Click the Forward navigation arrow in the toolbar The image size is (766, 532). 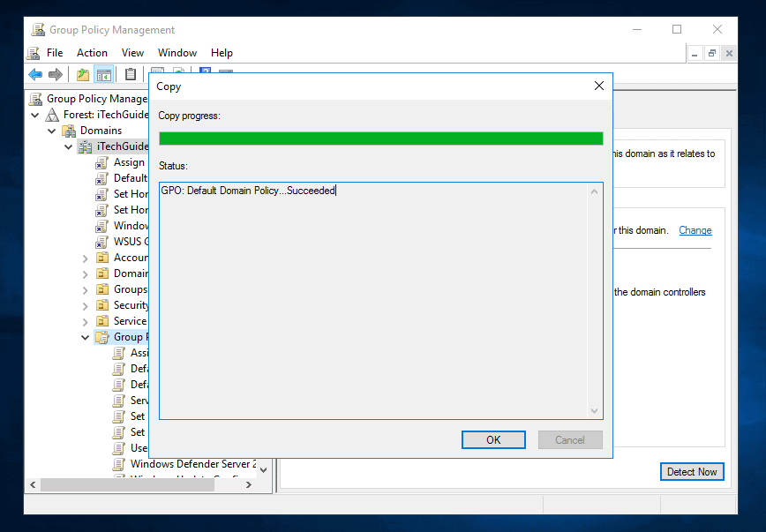pos(55,74)
